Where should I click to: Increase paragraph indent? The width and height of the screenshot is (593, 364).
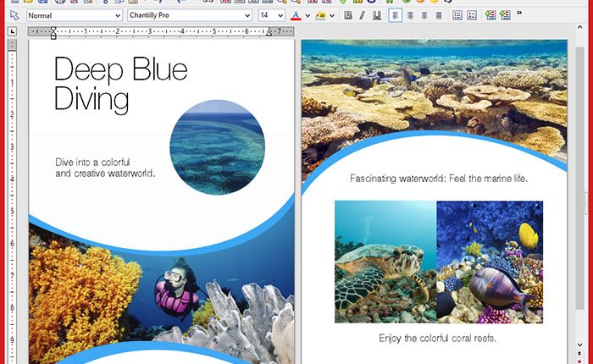[x=505, y=15]
